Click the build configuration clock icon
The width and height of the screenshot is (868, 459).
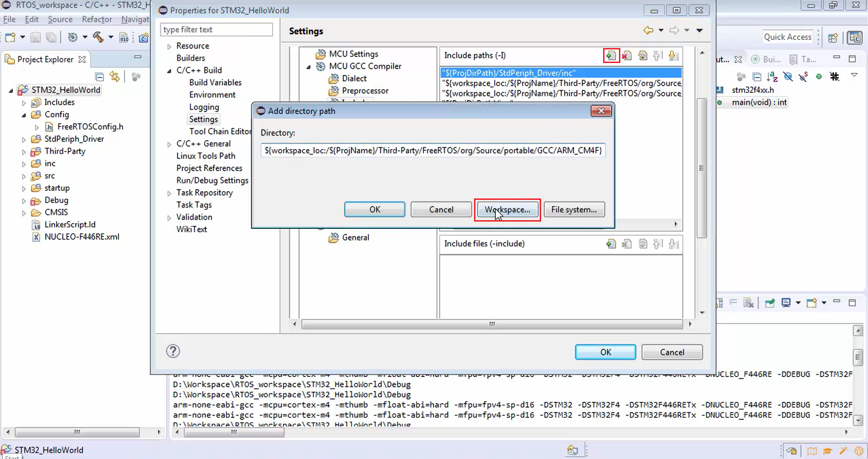72,37
